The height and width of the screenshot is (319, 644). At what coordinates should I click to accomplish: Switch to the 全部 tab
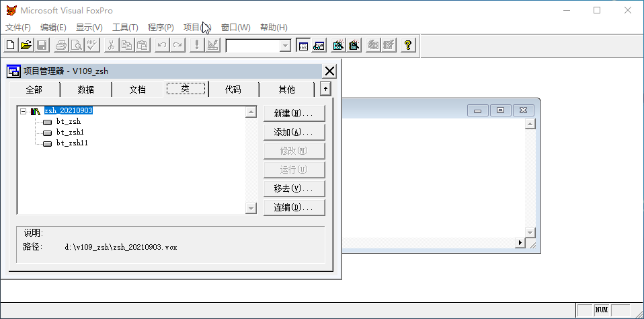click(34, 90)
